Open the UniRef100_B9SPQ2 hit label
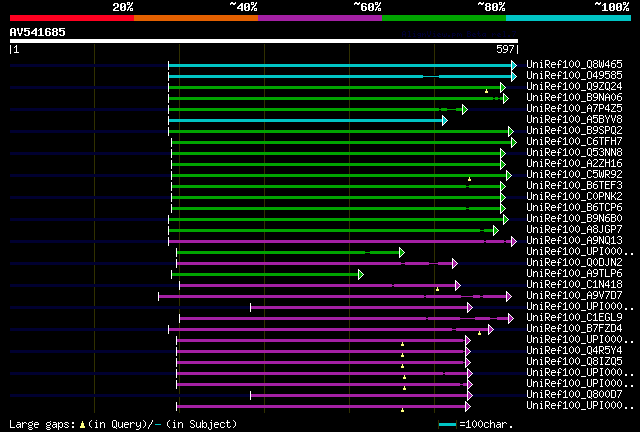The width and height of the screenshot is (640, 432). [574, 131]
